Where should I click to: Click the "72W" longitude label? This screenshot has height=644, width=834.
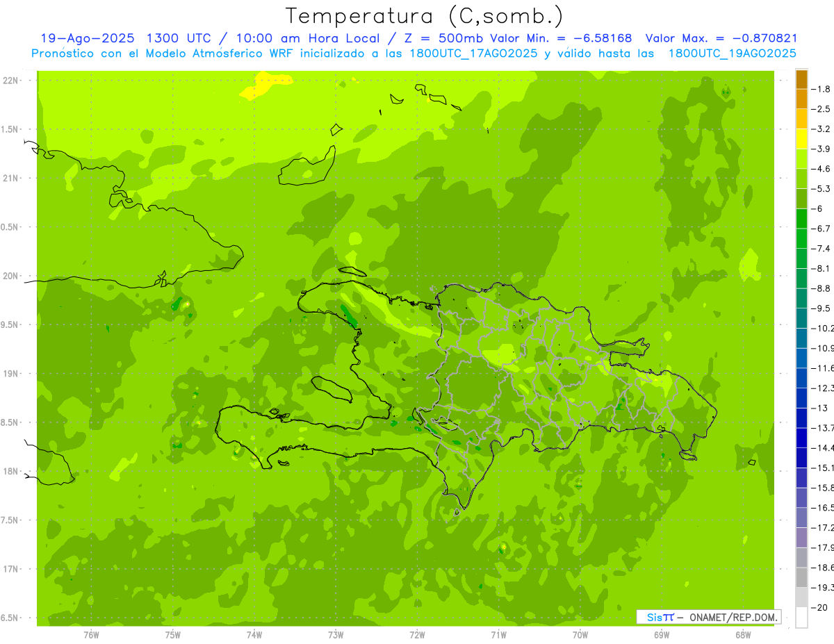coord(417,634)
